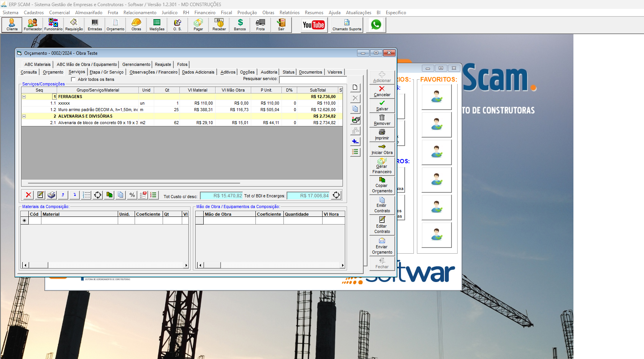
Task: Collapse the FERRAGENS group
Action: 24,97
